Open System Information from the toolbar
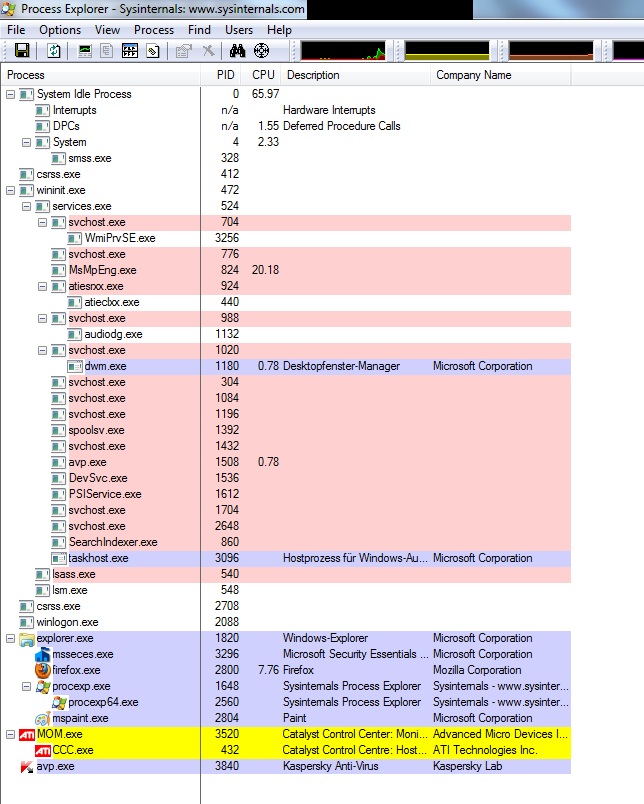Screen dimensions: 644x804 pos(85,51)
